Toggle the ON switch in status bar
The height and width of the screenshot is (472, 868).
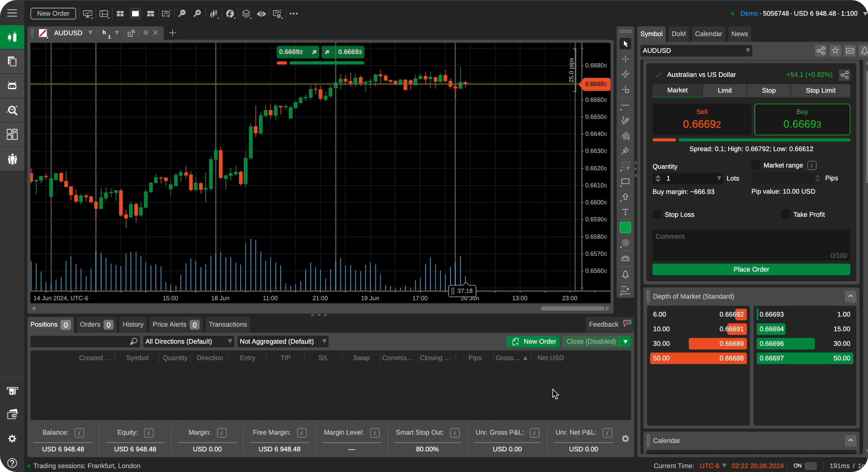(811, 466)
